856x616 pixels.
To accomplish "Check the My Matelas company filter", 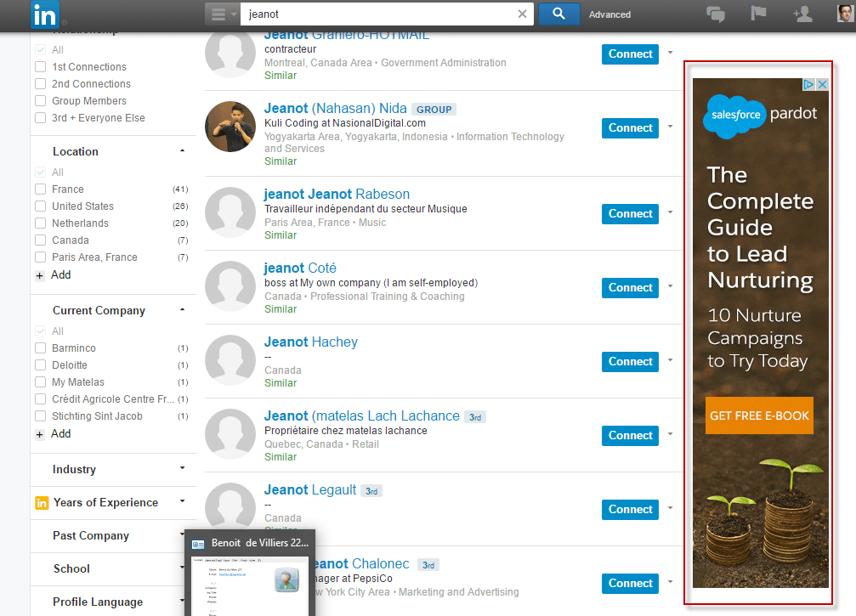I will point(41,382).
